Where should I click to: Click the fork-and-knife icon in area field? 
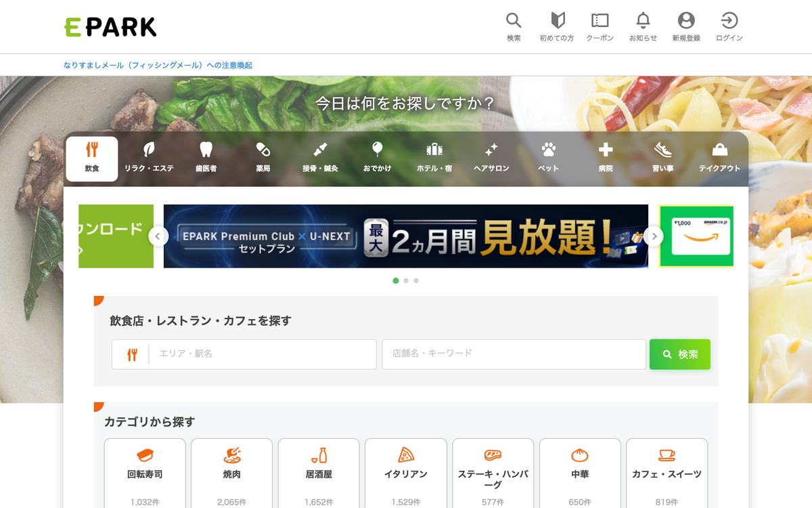pyautogui.click(x=132, y=354)
